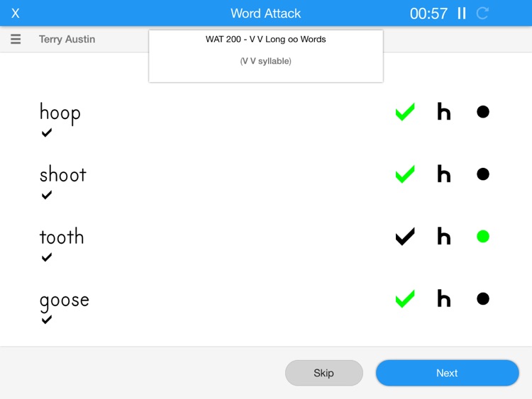Select the word tooth
The image size is (532, 399).
(x=62, y=236)
